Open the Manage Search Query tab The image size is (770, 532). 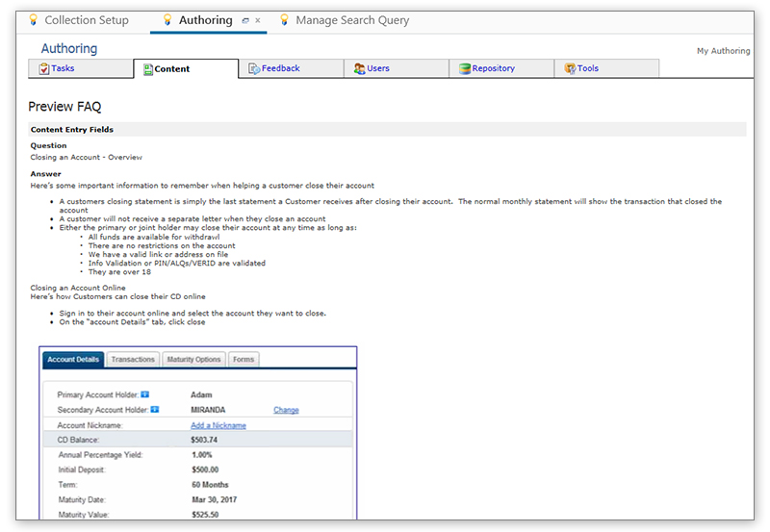351,20
